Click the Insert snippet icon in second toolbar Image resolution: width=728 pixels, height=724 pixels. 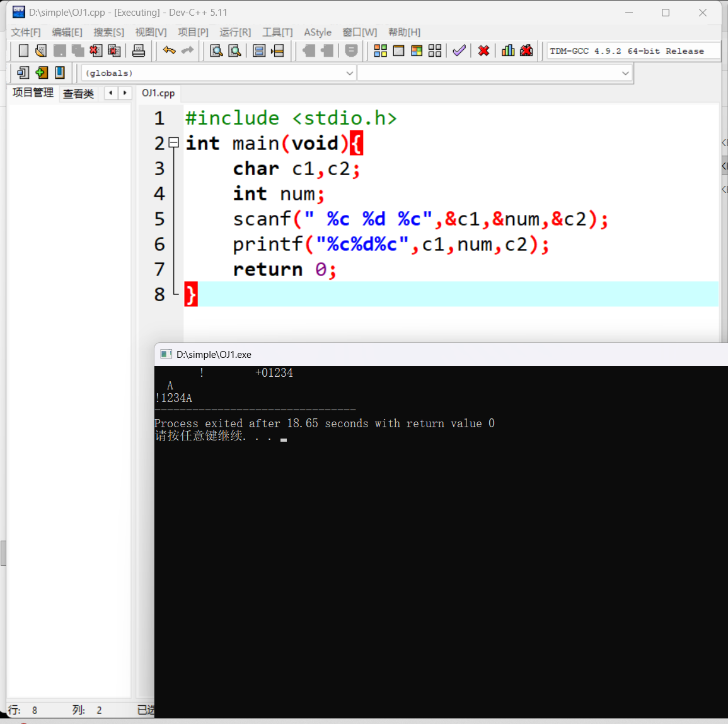pyautogui.click(x=23, y=73)
